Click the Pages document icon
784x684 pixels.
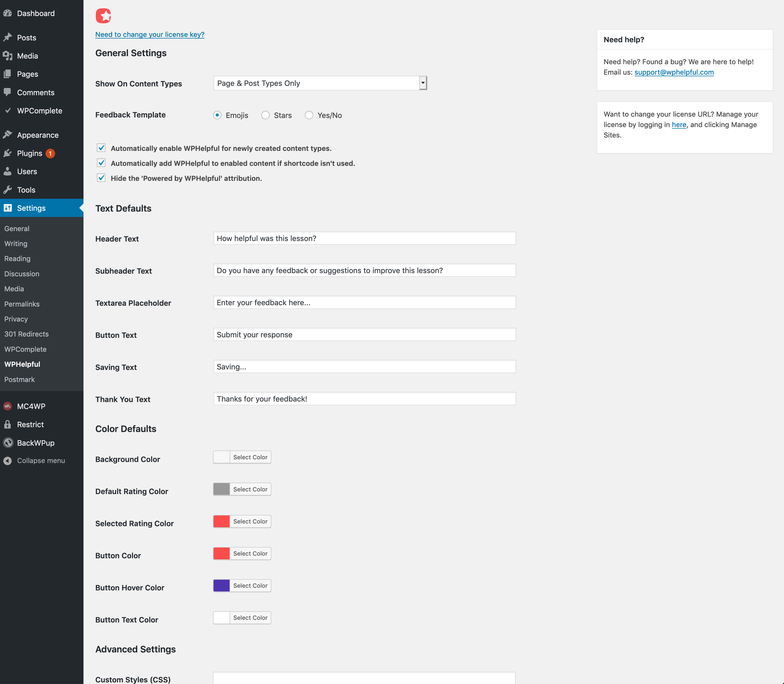pyautogui.click(x=8, y=74)
